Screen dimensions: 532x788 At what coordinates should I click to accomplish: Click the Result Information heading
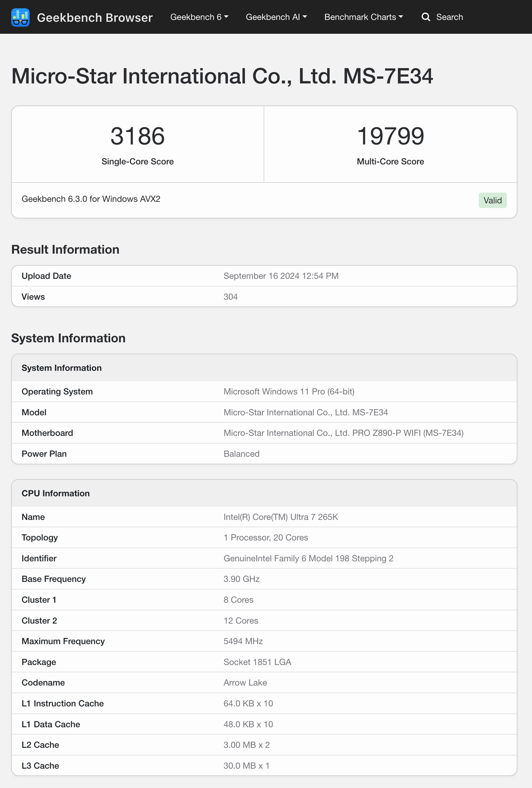[x=65, y=250]
